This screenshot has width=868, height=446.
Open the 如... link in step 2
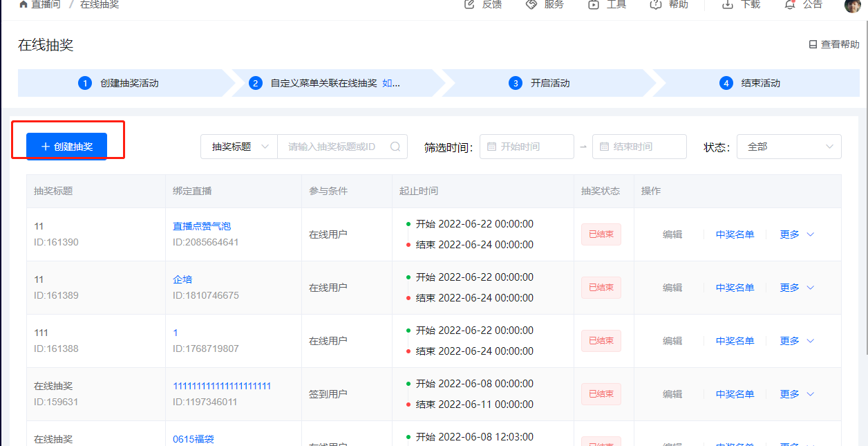(x=391, y=83)
